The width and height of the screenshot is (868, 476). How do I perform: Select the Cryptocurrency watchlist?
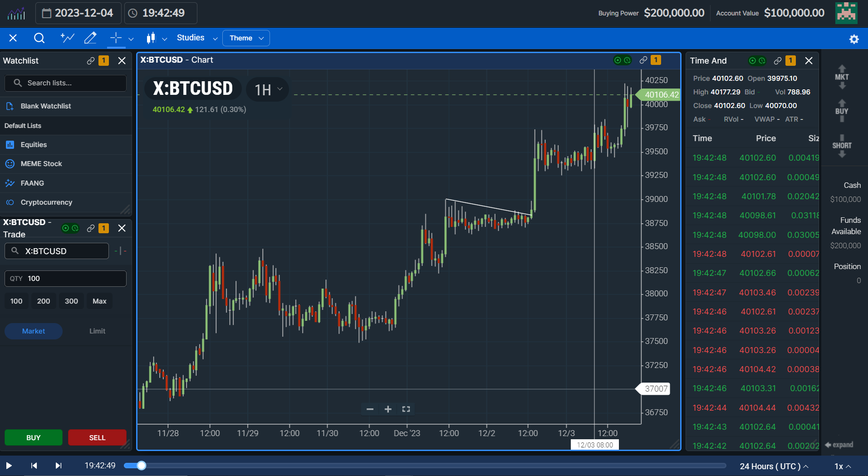click(46, 202)
